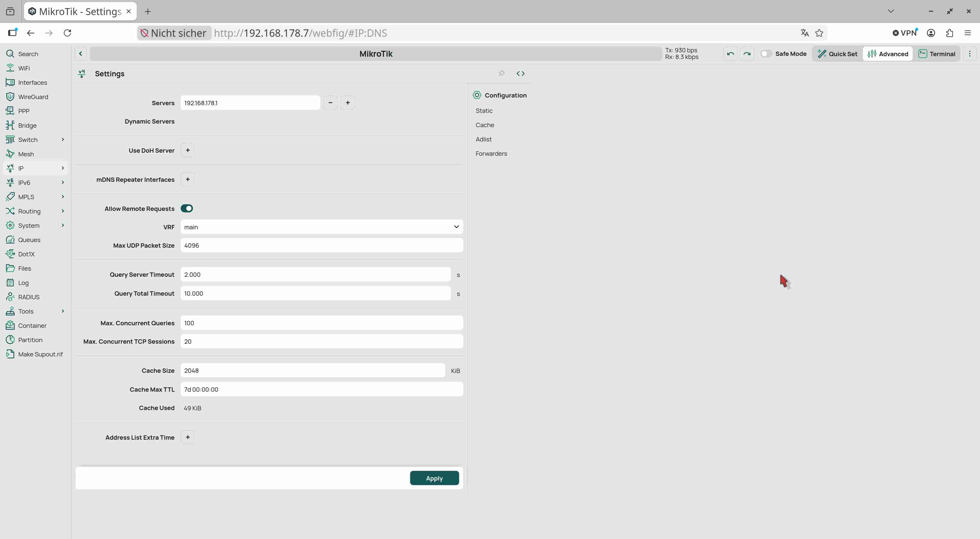Screen dimensions: 980x539
Task: Expand the Tools submenu
Action: (x=63, y=311)
